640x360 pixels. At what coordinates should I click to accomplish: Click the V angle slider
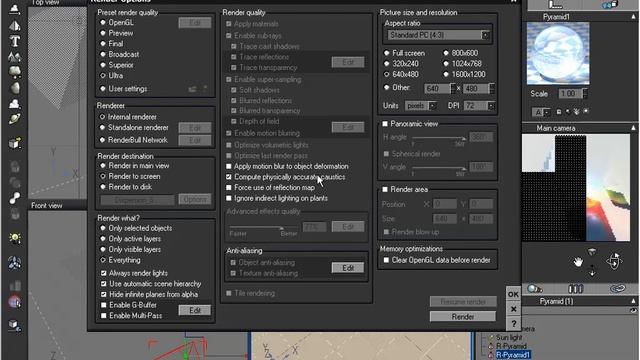[x=439, y=168]
